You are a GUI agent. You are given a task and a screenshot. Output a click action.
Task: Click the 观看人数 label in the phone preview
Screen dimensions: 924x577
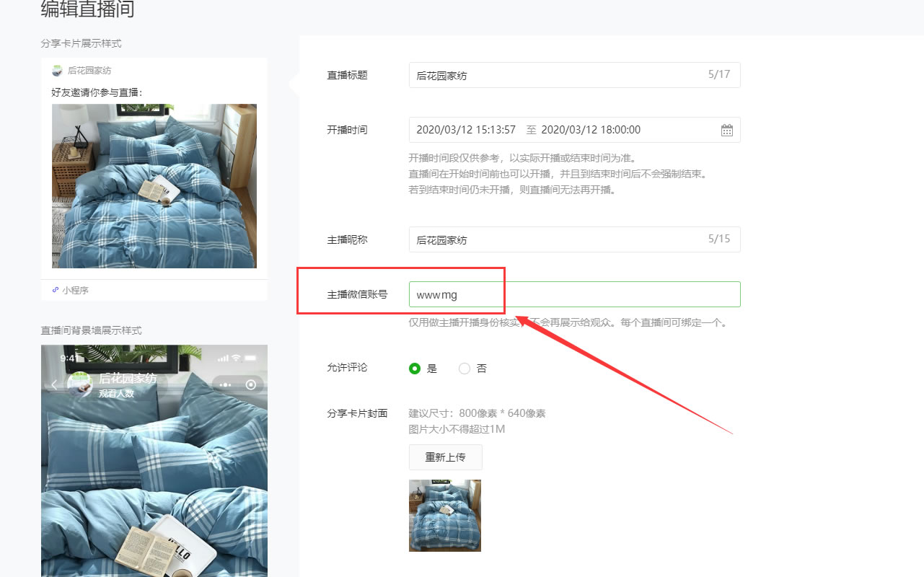click(x=116, y=394)
